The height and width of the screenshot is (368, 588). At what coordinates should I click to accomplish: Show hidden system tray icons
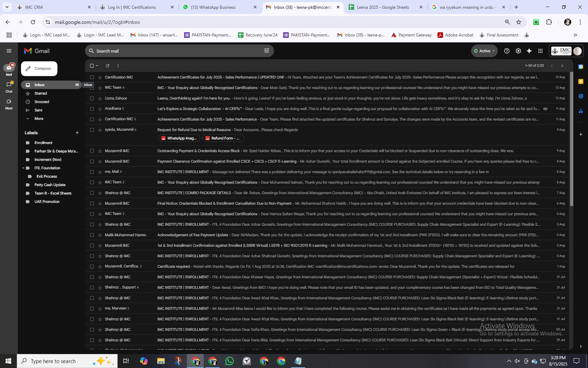click(509, 361)
